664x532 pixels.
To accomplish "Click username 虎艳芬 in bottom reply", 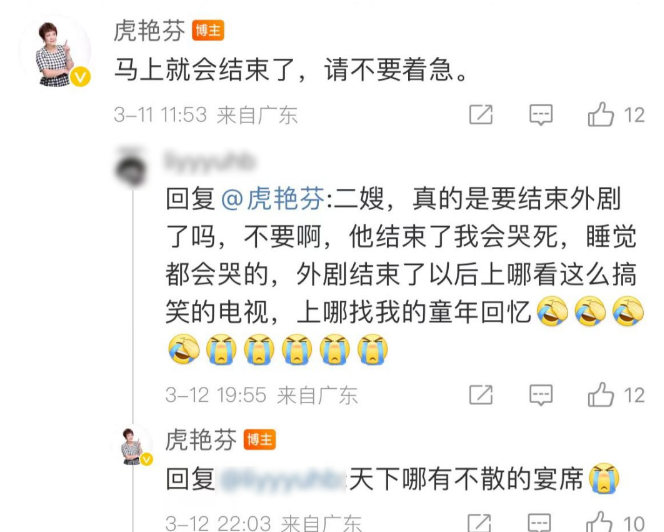I will coord(201,439).
